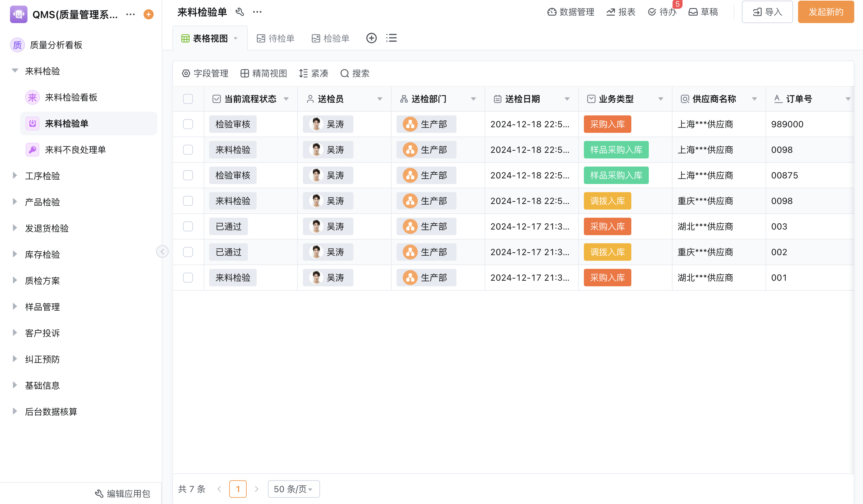Open 待办 with badge 5
Image resolution: width=863 pixels, height=504 pixels.
click(x=662, y=12)
